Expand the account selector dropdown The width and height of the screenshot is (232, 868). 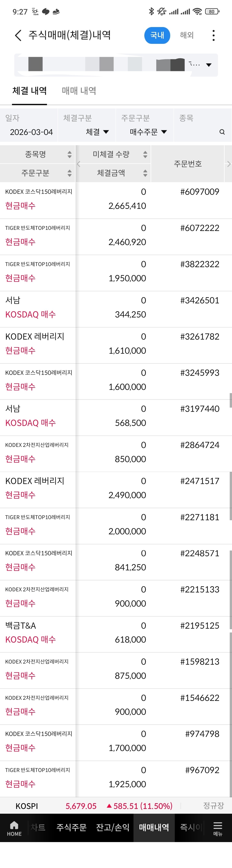click(x=209, y=65)
